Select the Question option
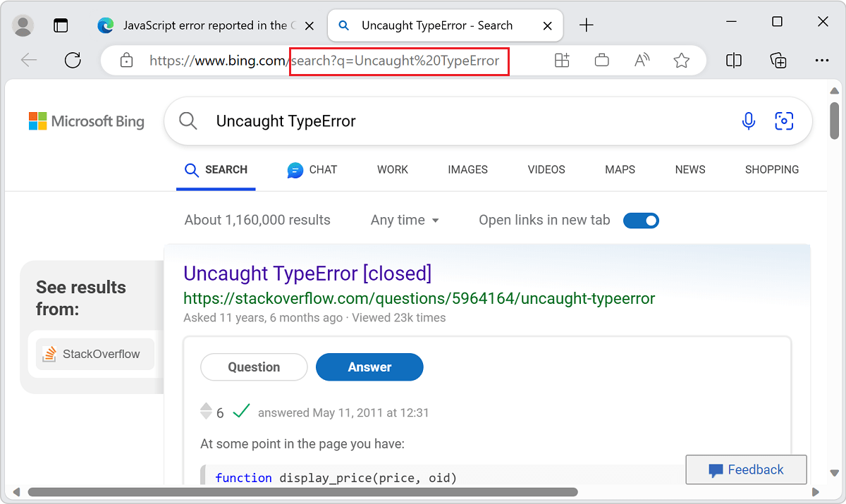The height and width of the screenshot is (504, 846). [254, 367]
